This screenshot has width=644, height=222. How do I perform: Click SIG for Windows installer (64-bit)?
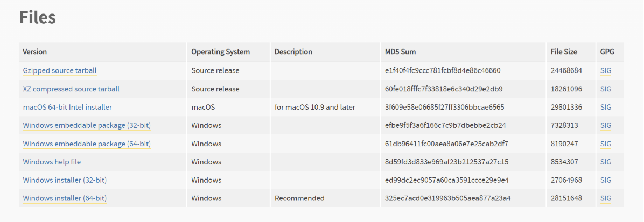pyautogui.click(x=606, y=198)
